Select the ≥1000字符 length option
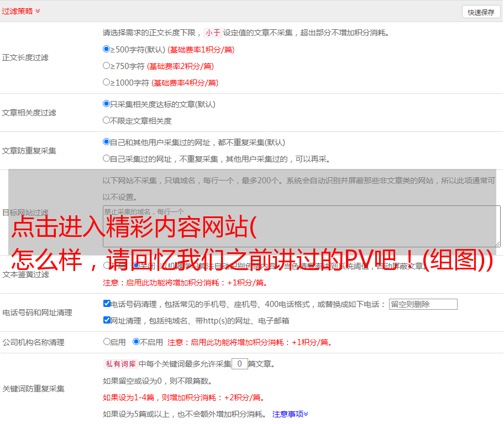The height and width of the screenshot is (424, 504). (x=107, y=82)
